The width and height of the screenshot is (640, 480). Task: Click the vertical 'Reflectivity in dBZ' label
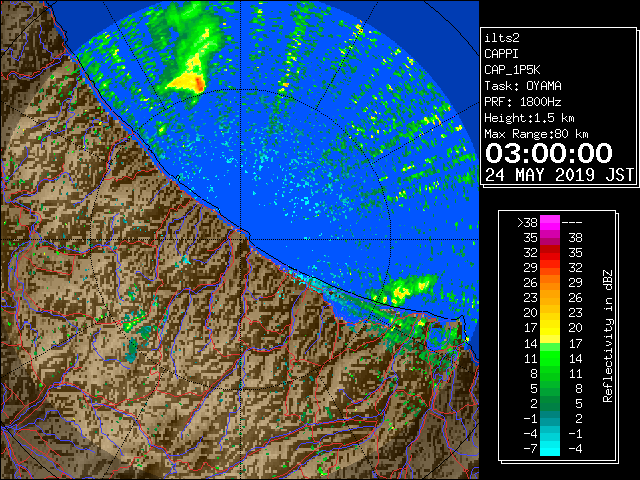608,336
